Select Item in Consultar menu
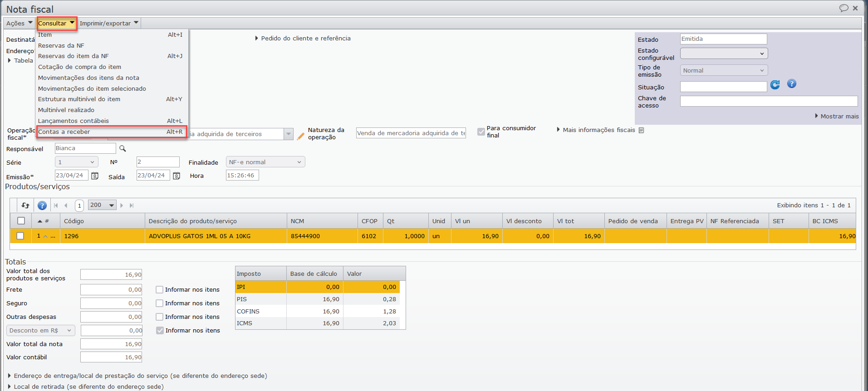 coord(112,35)
